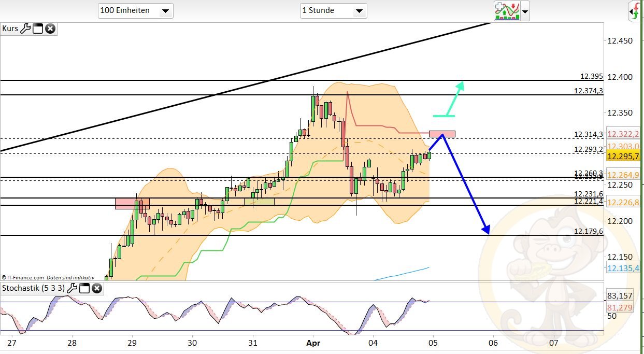Viewport: 644px width, 354px height.
Task: Close the Kurs price panel
Action: click(x=50, y=29)
